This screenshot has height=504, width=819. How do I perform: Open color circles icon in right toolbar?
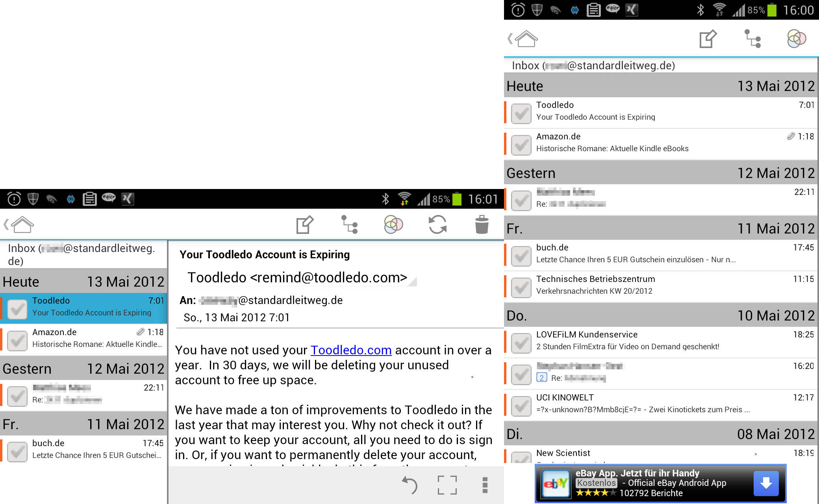[797, 39]
